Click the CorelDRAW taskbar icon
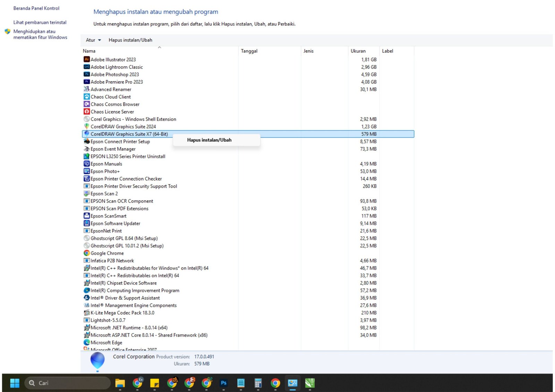The height and width of the screenshot is (392, 555). [x=309, y=383]
